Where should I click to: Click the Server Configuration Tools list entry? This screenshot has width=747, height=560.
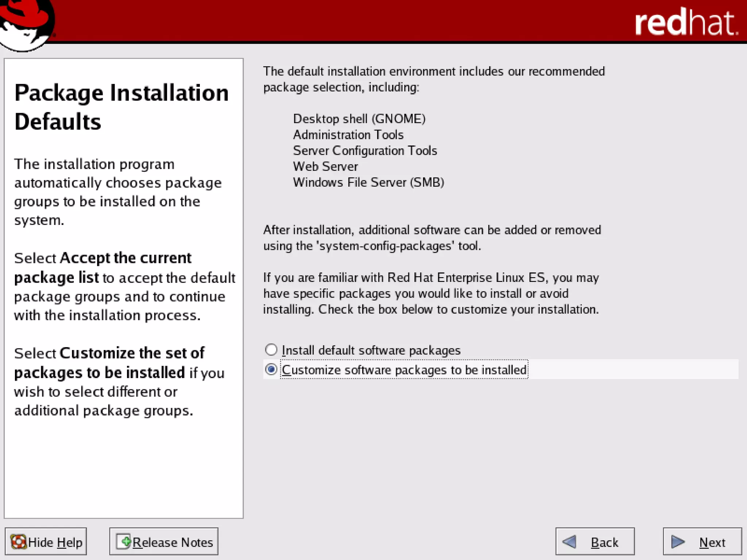point(365,151)
